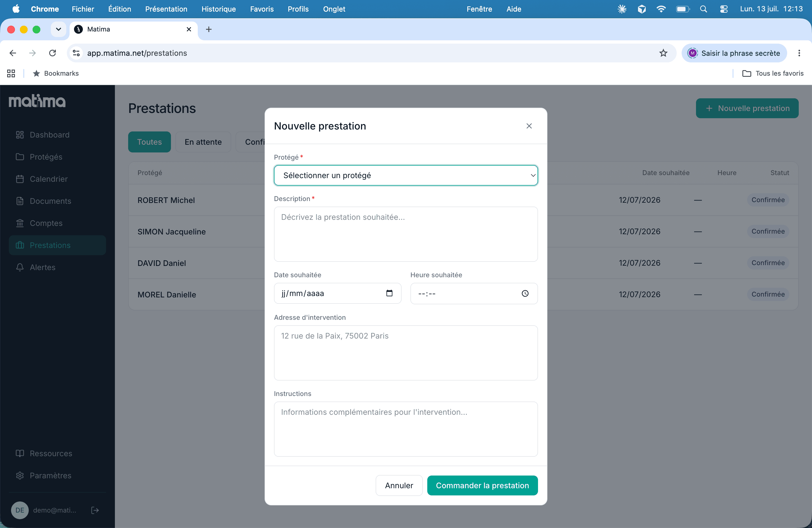The height and width of the screenshot is (528, 812).
Task: Open Ressources in the sidebar
Action: coord(57,453)
